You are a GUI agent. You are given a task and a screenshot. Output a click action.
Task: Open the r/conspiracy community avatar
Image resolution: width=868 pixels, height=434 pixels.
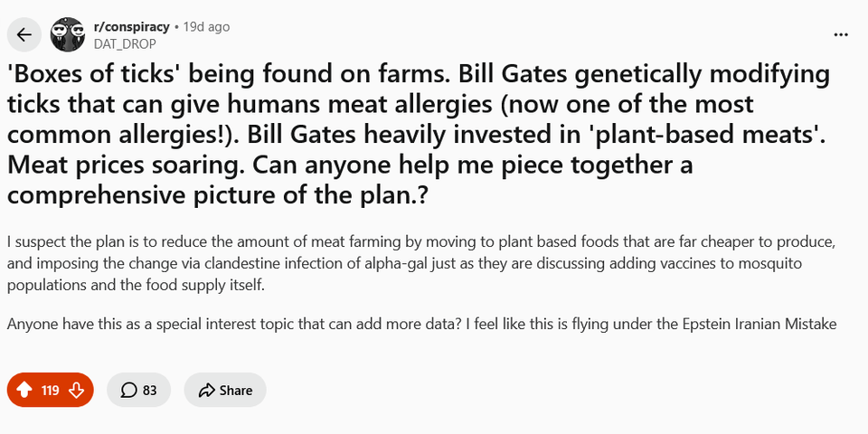68,35
